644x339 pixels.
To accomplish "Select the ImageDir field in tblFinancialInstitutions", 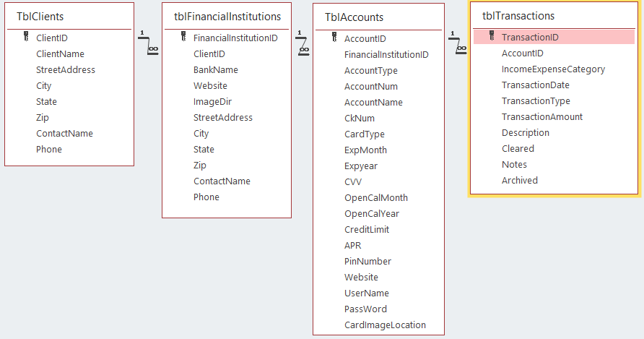I will [x=212, y=102].
